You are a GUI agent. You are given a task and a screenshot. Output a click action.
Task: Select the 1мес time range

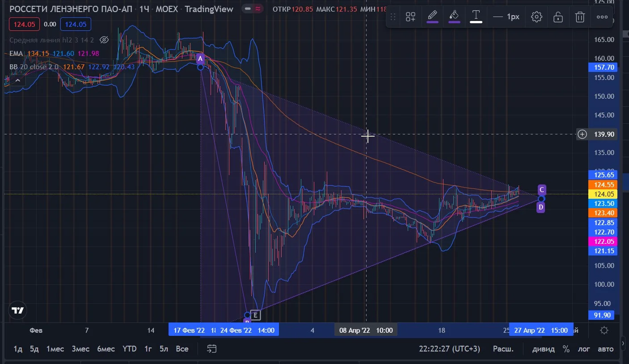55,349
